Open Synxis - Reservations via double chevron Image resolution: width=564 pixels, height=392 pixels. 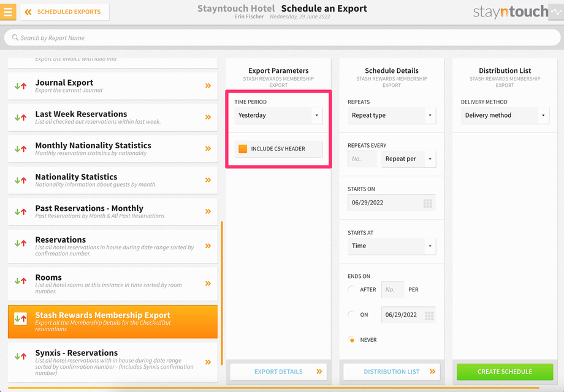[x=208, y=362]
